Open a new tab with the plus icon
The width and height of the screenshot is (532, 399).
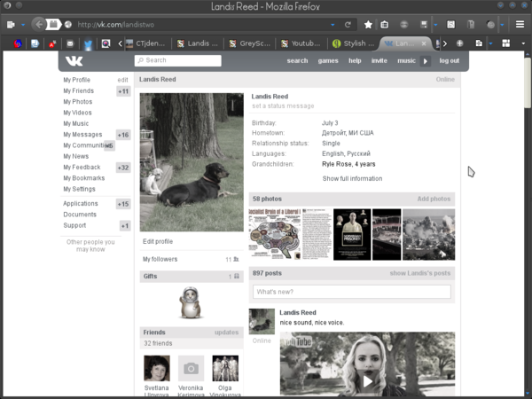459,43
